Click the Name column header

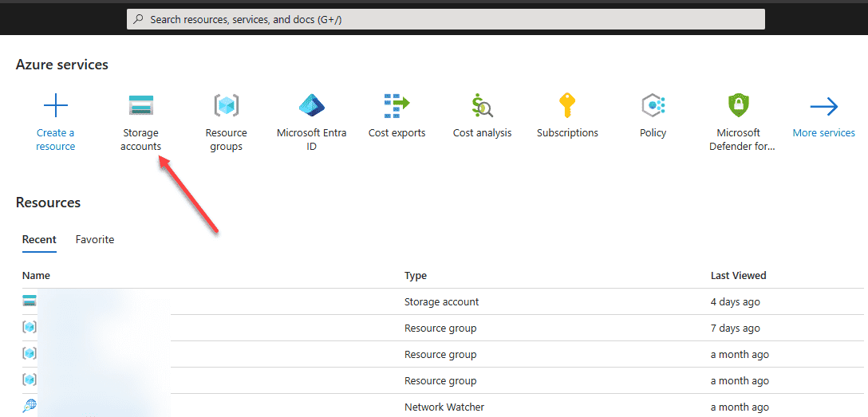pyautogui.click(x=36, y=275)
